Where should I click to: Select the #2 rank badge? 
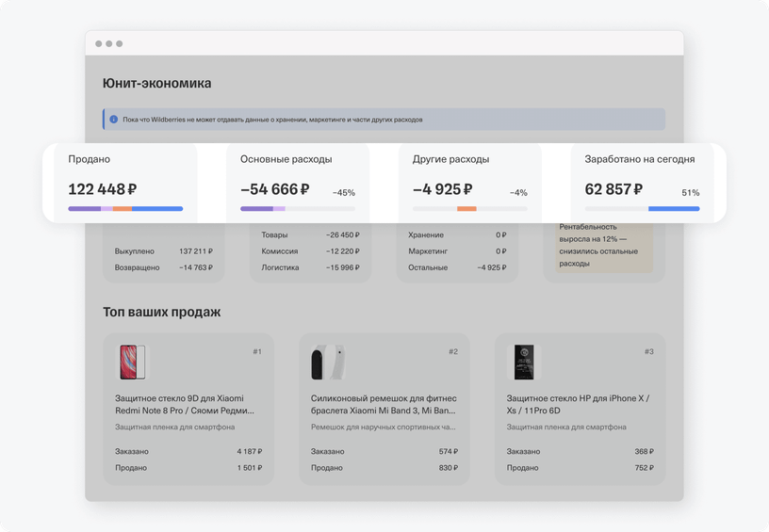click(x=453, y=351)
